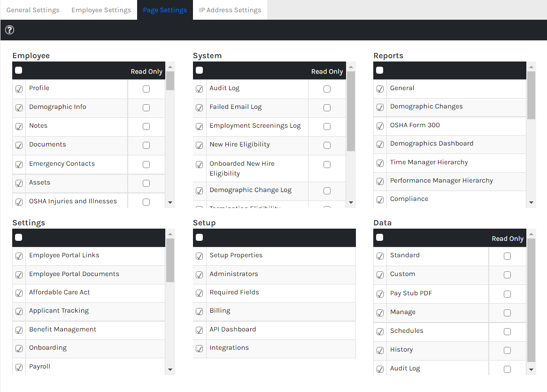Click scroll down arrow in Reports list

coord(532,202)
